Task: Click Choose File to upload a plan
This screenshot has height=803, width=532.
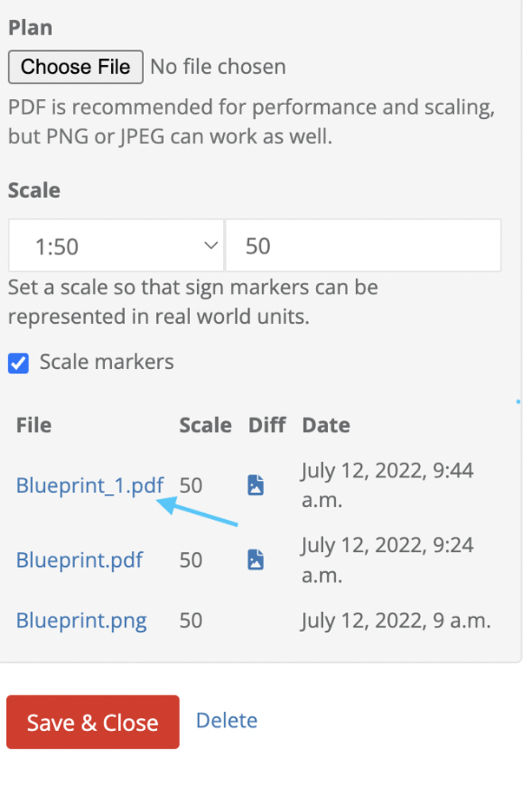Action: click(x=76, y=67)
